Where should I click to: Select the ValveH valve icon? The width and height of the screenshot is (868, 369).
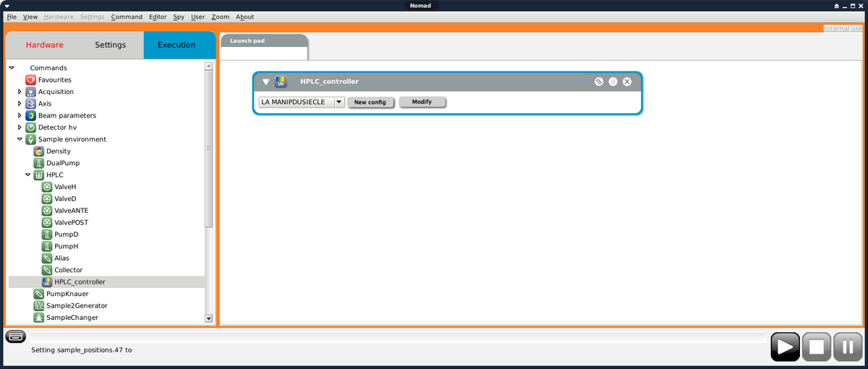(x=47, y=187)
